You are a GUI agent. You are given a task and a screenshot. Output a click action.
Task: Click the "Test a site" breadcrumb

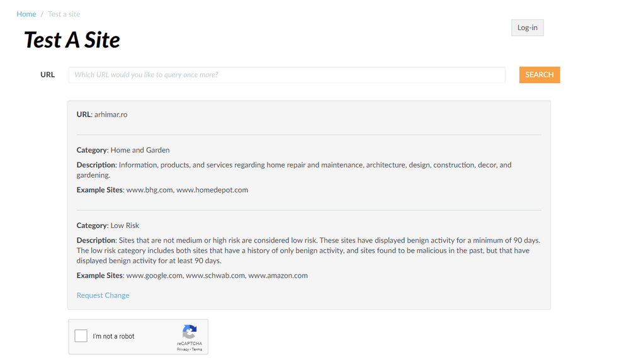[64, 14]
